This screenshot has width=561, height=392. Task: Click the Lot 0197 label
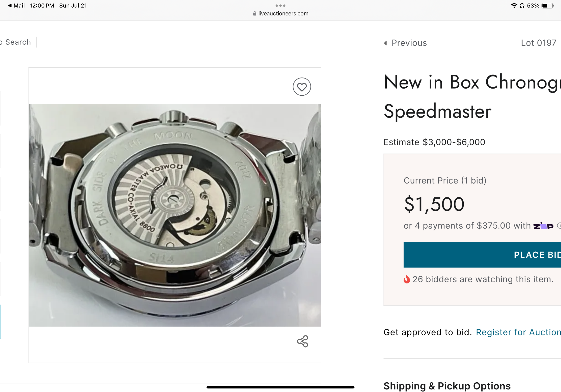[x=538, y=43]
